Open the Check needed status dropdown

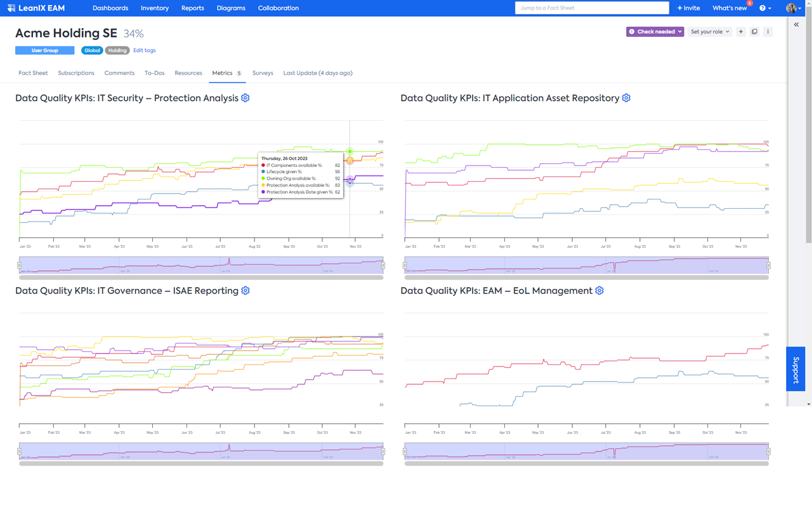click(655, 32)
